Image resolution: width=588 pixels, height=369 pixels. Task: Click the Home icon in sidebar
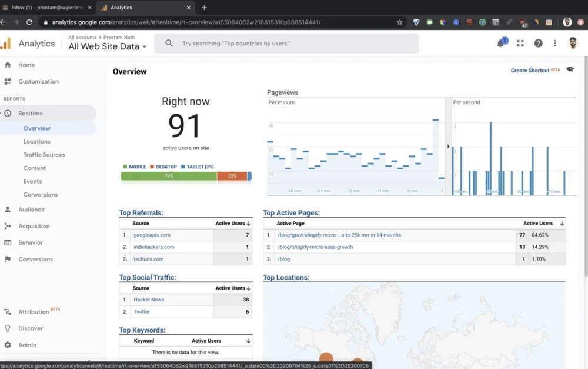[8, 65]
